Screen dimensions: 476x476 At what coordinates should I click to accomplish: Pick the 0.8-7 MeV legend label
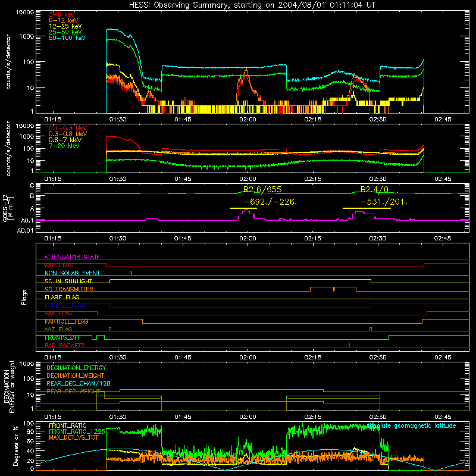65,140
